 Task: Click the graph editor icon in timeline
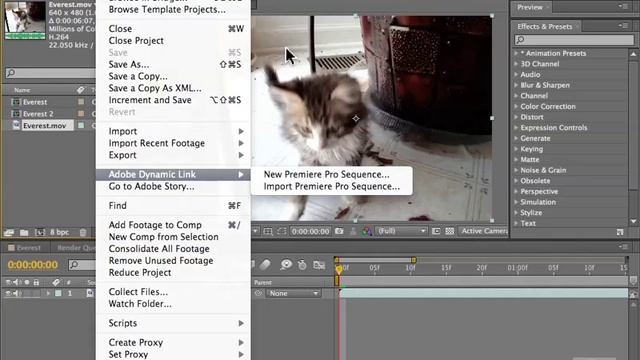(x=319, y=265)
